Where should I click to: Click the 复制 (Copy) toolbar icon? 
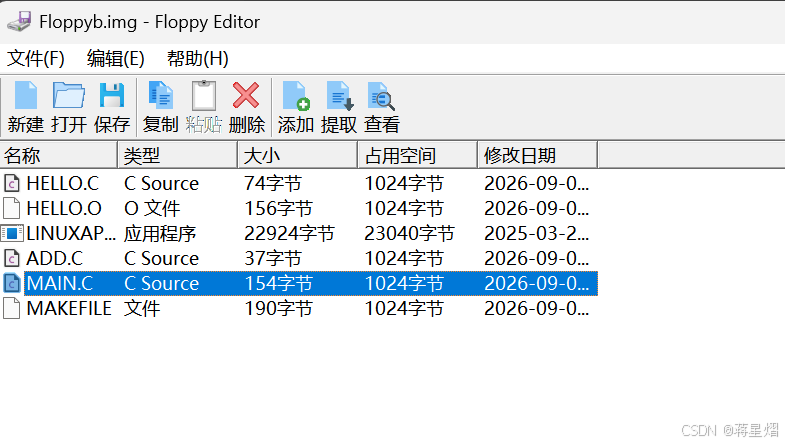click(x=161, y=95)
